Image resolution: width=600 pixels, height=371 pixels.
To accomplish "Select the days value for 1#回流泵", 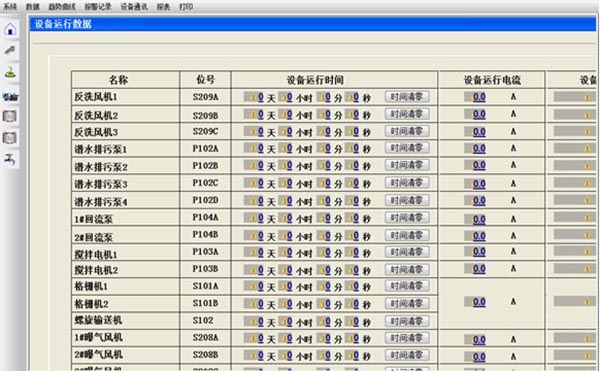I will point(254,218).
